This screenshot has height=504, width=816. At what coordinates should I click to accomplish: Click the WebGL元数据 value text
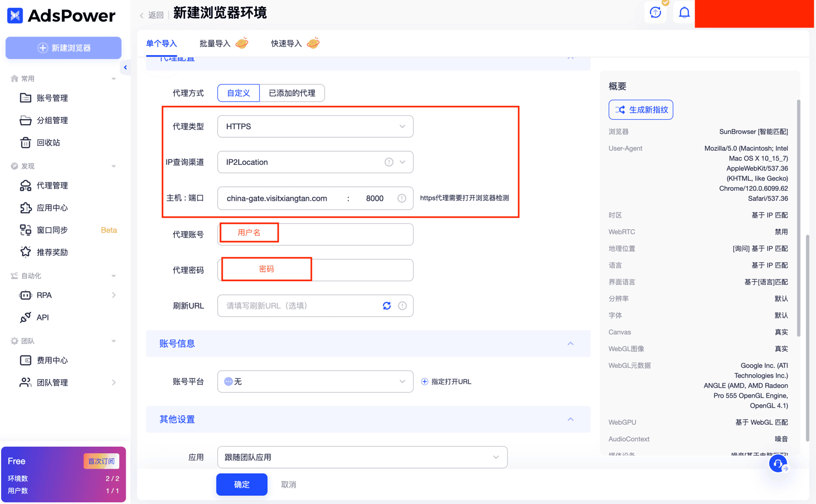point(745,385)
